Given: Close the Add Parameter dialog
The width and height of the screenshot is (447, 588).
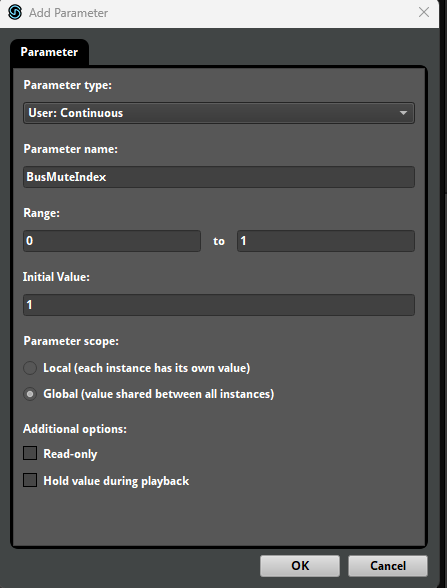Looking at the screenshot, I should 424,12.
